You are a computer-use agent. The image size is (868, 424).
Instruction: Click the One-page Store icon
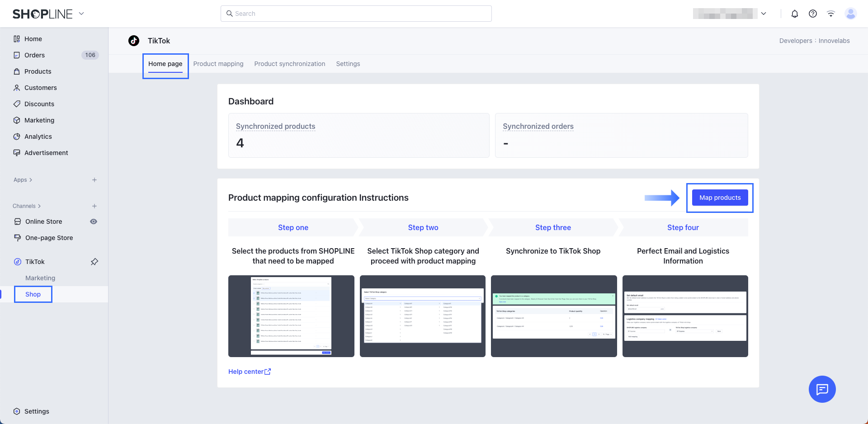click(18, 238)
